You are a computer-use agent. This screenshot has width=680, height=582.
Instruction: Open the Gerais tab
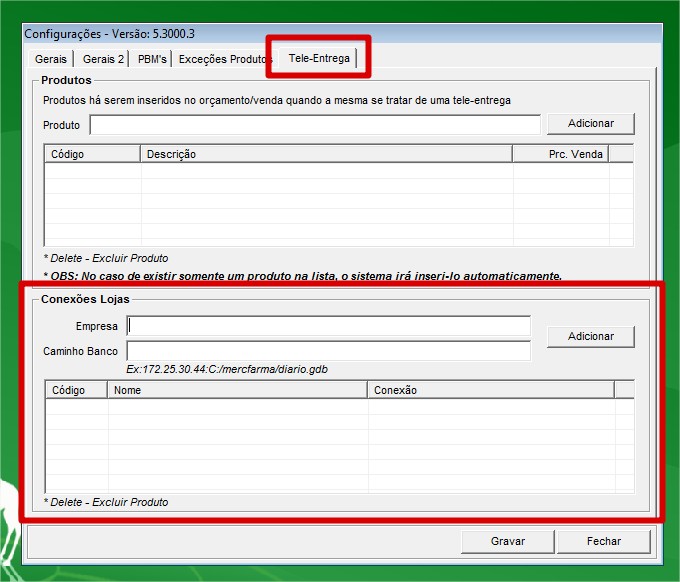[50, 59]
